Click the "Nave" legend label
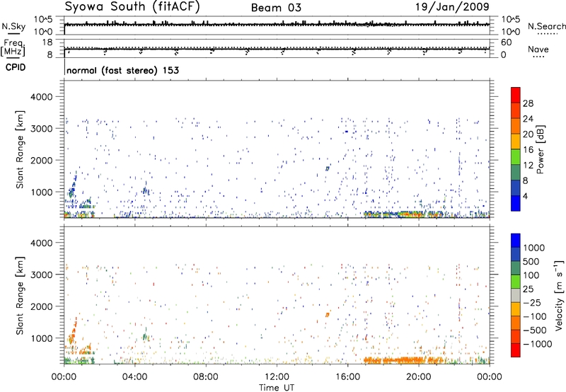This screenshot has width=566, height=392. coord(538,49)
